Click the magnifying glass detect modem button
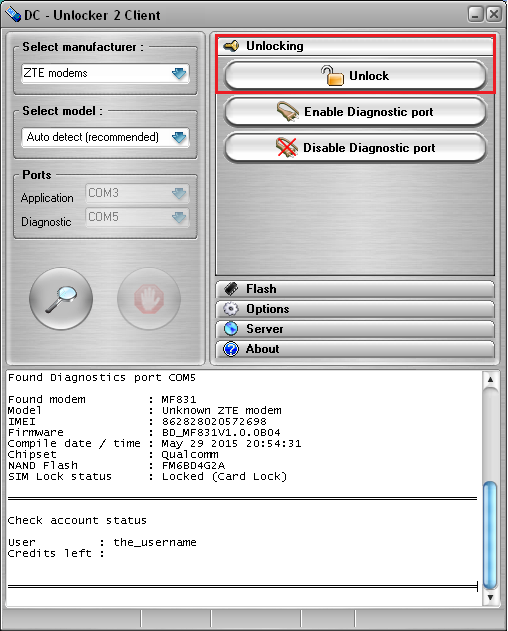508x631 pixels. click(61, 299)
